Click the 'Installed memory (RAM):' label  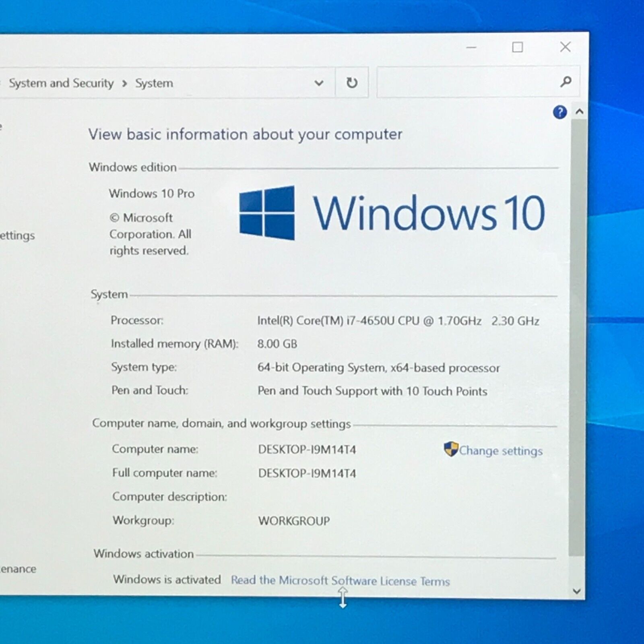click(x=175, y=344)
